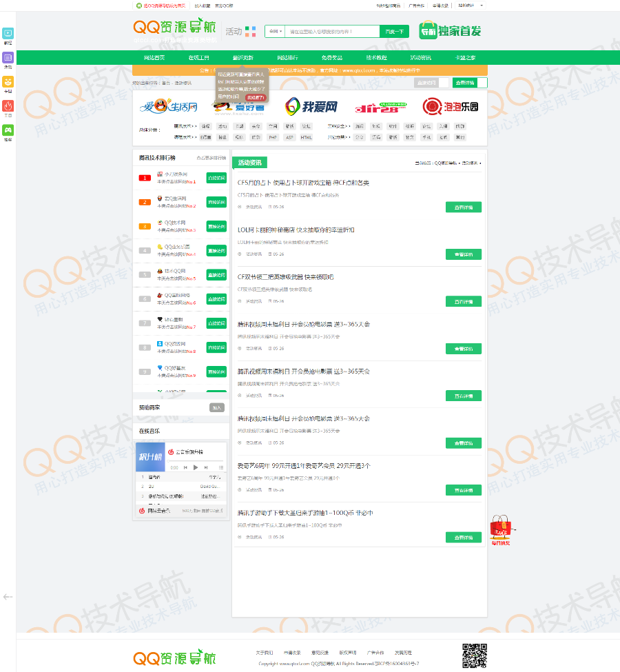Skip to next track in music player
Screen dimensions: 620x672
tap(206, 467)
